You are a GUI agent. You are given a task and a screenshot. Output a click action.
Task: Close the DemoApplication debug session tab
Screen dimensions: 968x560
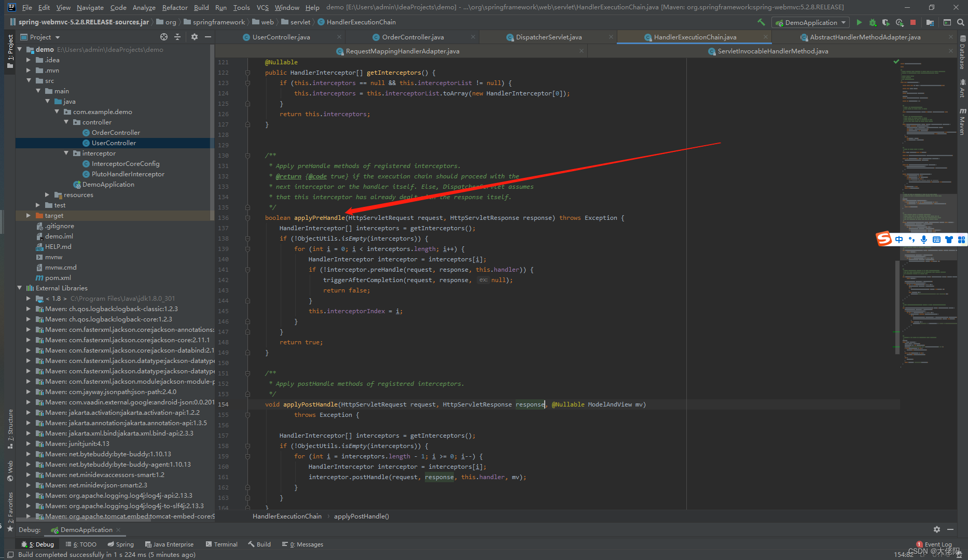pos(118,529)
